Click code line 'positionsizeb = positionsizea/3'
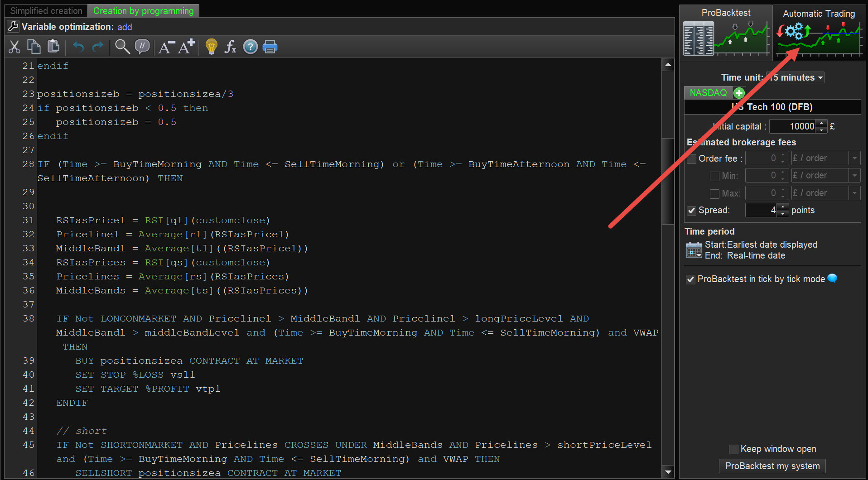The width and height of the screenshot is (868, 480). [135, 94]
